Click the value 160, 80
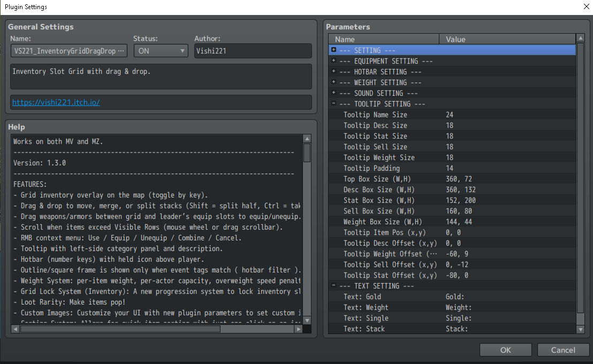The height and width of the screenshot is (364, 593). (x=459, y=211)
